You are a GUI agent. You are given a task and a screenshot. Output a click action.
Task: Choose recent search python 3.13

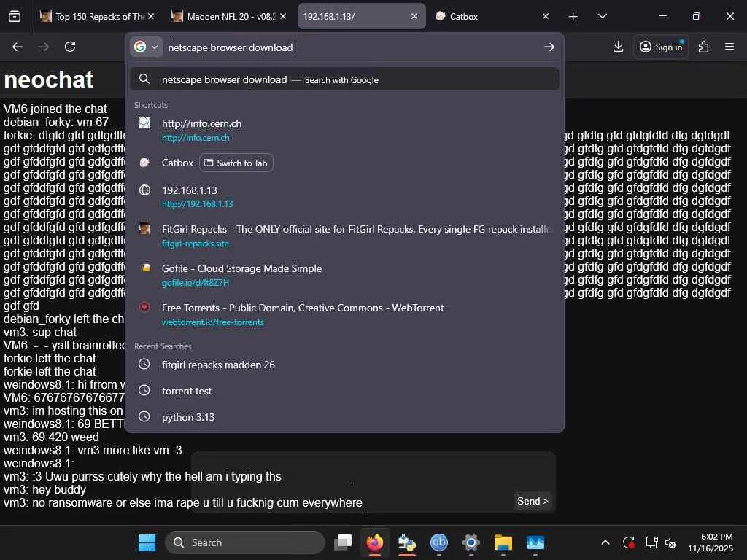[x=344, y=417]
